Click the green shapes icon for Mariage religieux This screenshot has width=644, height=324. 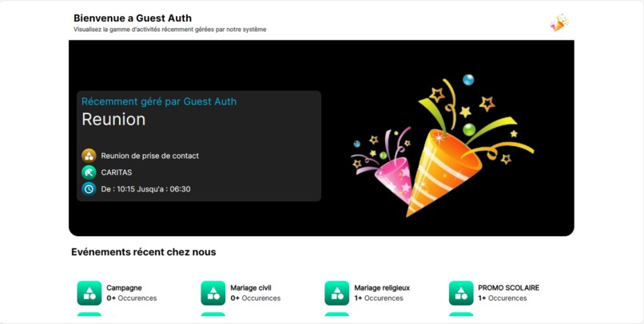337,293
